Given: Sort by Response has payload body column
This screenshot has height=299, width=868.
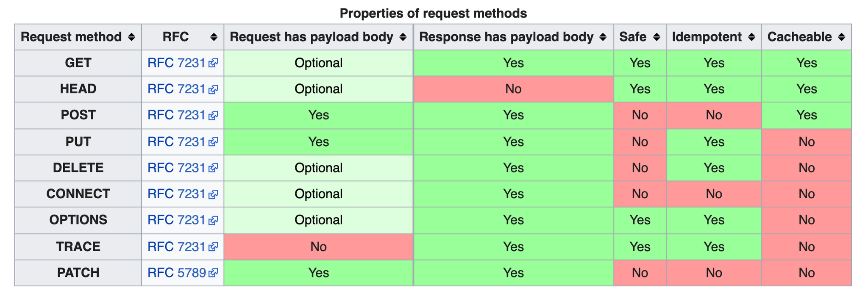Looking at the screenshot, I should (603, 37).
